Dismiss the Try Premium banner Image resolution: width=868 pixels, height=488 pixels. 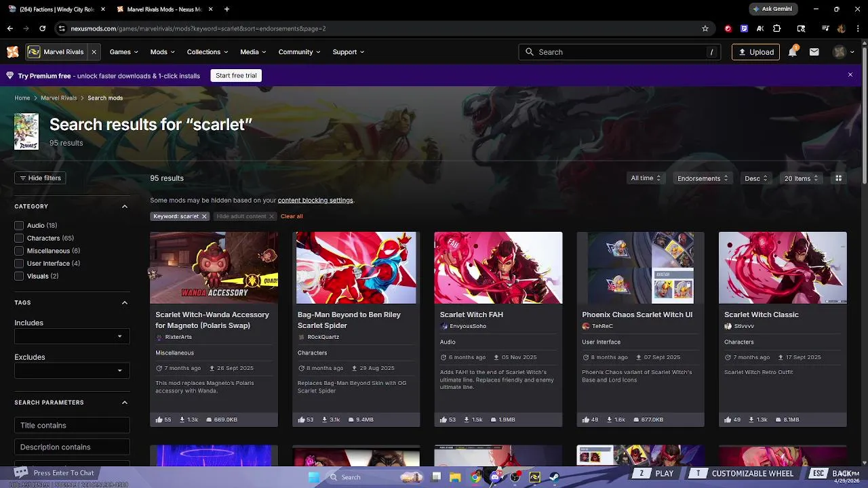click(x=850, y=75)
